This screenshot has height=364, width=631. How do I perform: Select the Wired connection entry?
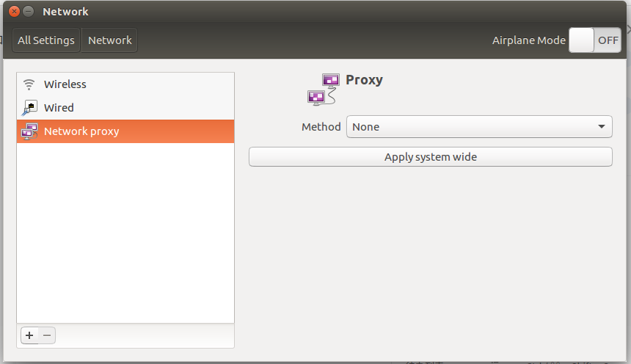pyautogui.click(x=125, y=107)
